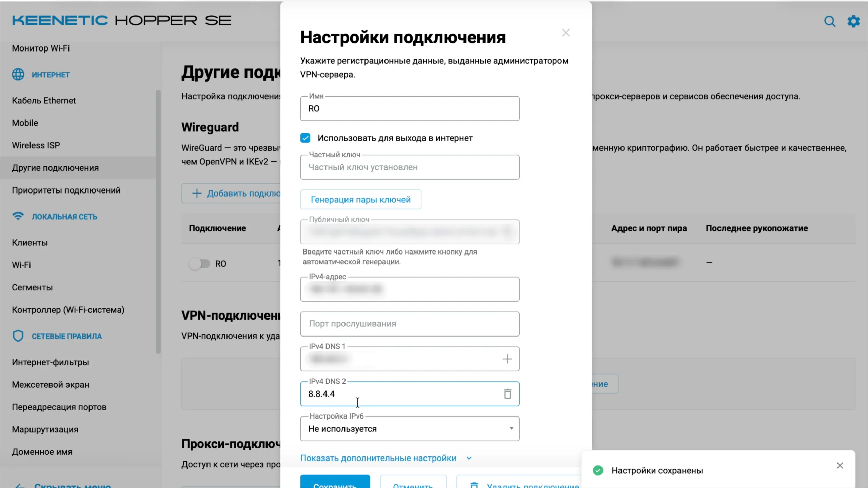Click the green success checkmark icon
The image size is (868, 488).
pyautogui.click(x=598, y=470)
